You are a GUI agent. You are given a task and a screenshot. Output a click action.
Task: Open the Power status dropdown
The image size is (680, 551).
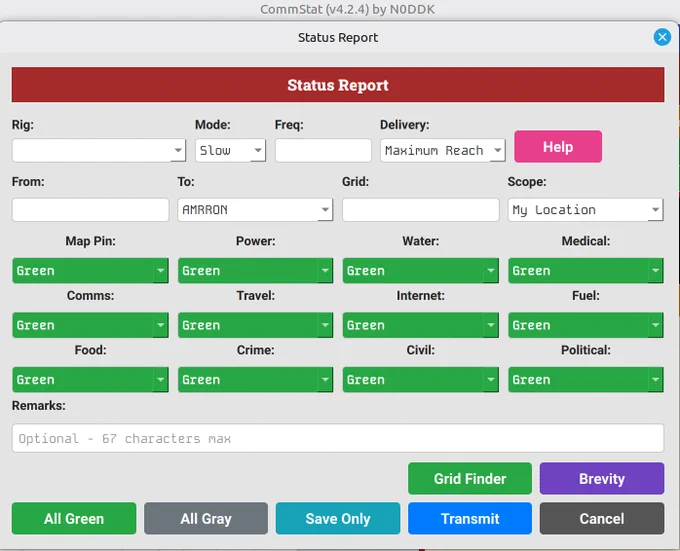pyautogui.click(x=255, y=271)
